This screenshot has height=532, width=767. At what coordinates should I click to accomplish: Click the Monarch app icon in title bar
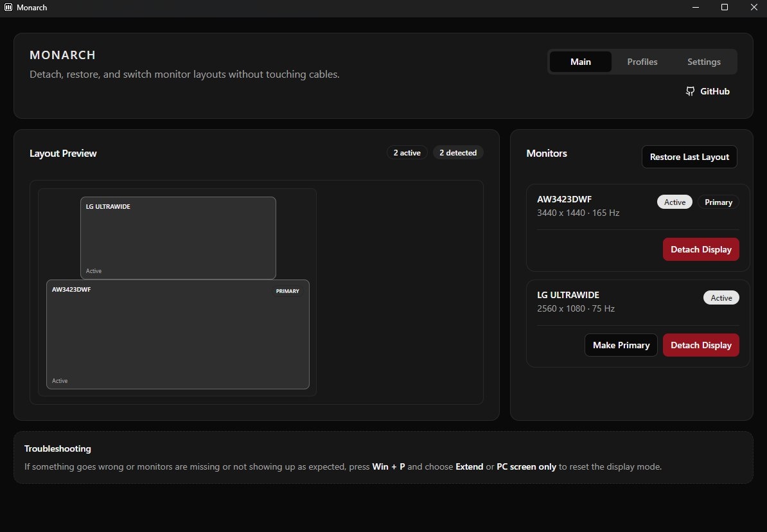point(8,7)
